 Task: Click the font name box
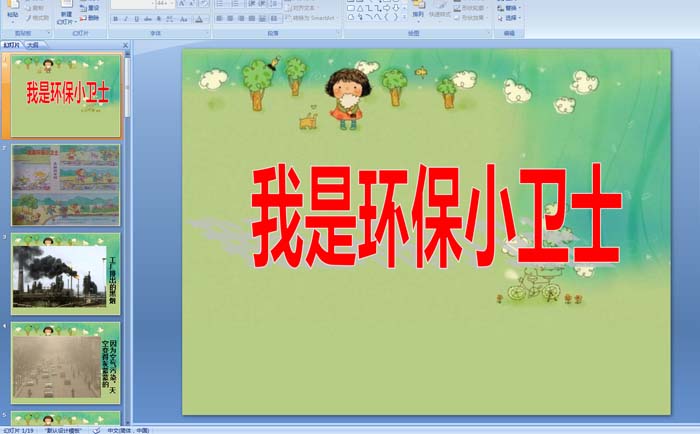(132, 4)
